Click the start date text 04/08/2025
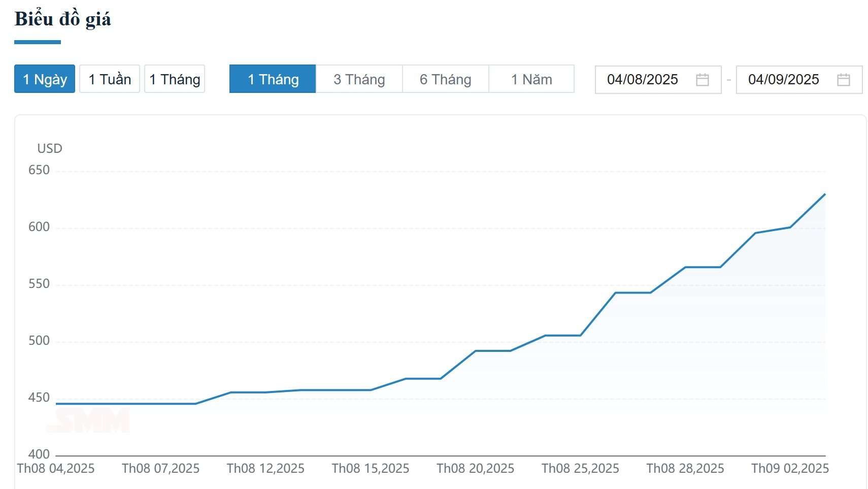Viewport: 868px width, 489px height. click(642, 80)
